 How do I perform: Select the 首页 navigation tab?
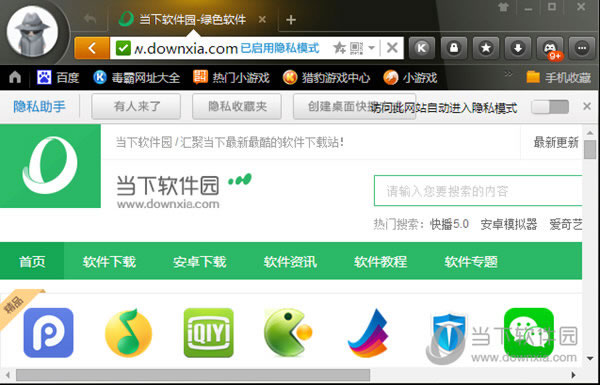pyautogui.click(x=32, y=261)
